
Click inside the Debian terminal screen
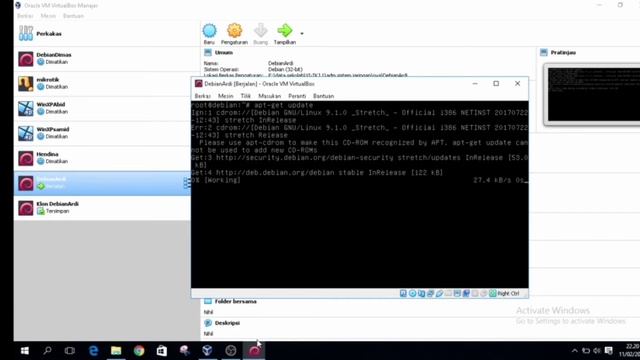(360, 195)
